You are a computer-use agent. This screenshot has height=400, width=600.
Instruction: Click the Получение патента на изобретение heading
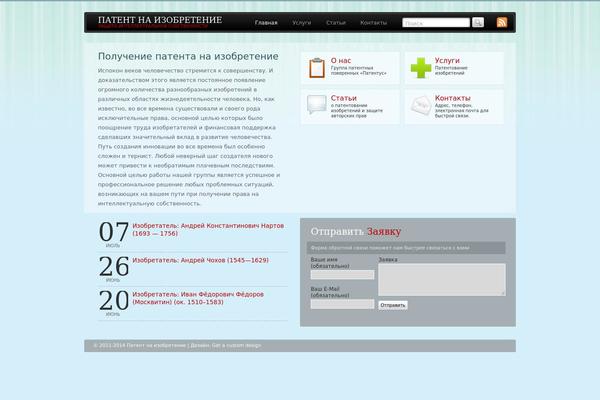coord(188,56)
